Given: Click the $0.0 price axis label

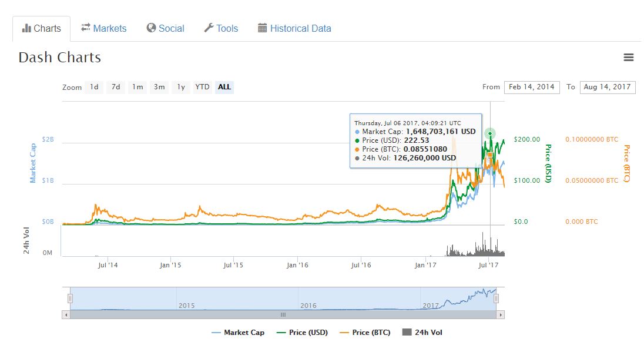Looking at the screenshot, I should [521, 222].
